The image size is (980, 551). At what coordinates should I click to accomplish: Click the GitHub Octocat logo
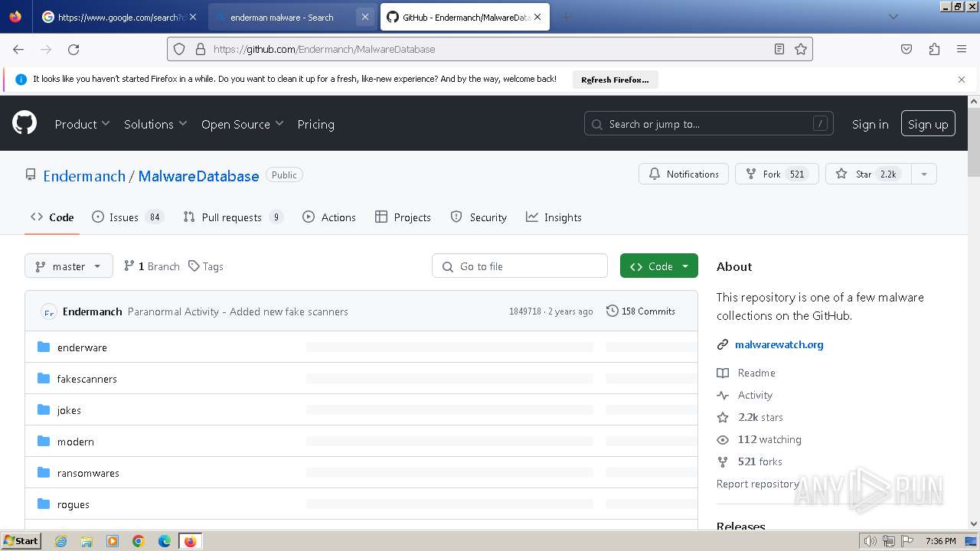click(24, 122)
